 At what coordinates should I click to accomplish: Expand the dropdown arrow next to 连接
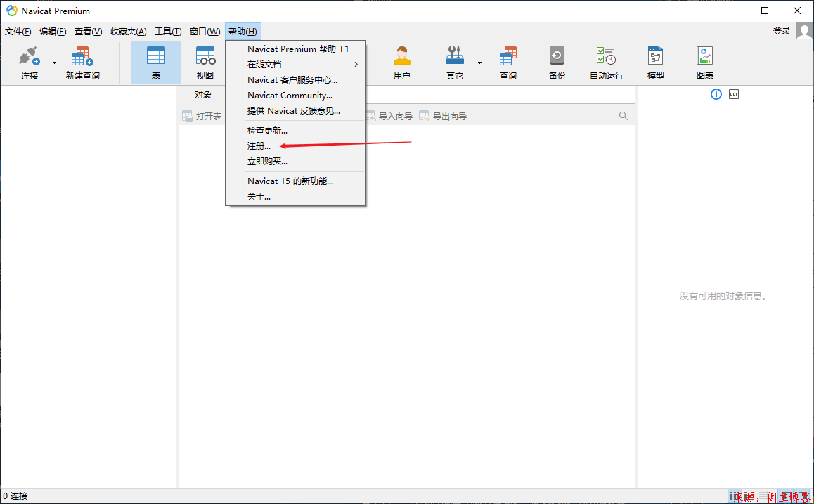click(55, 63)
